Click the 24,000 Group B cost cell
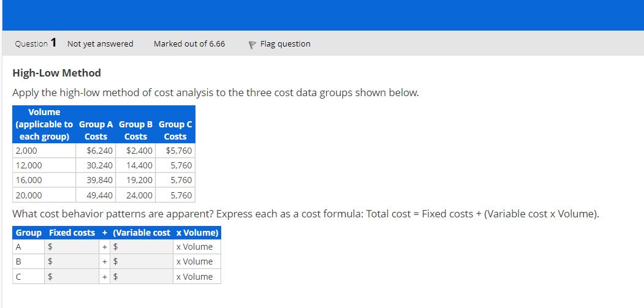The height and width of the screenshot is (308, 644). (x=135, y=195)
